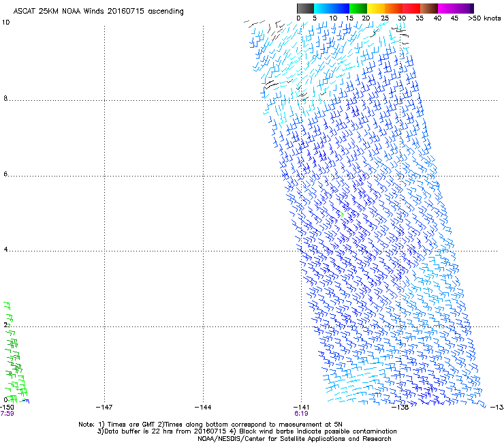The image size is (504, 443).
Task: Click the 'Data buffer is 22 hrs' note
Action: click(x=138, y=431)
